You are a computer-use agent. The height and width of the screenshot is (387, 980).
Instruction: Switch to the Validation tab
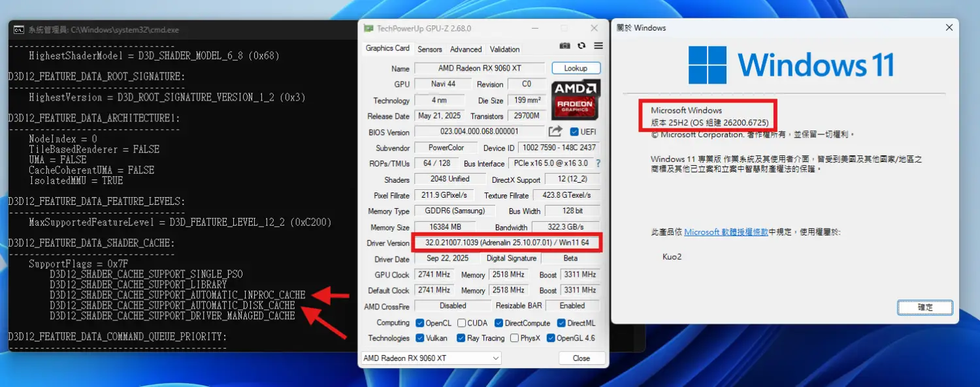pyautogui.click(x=505, y=49)
